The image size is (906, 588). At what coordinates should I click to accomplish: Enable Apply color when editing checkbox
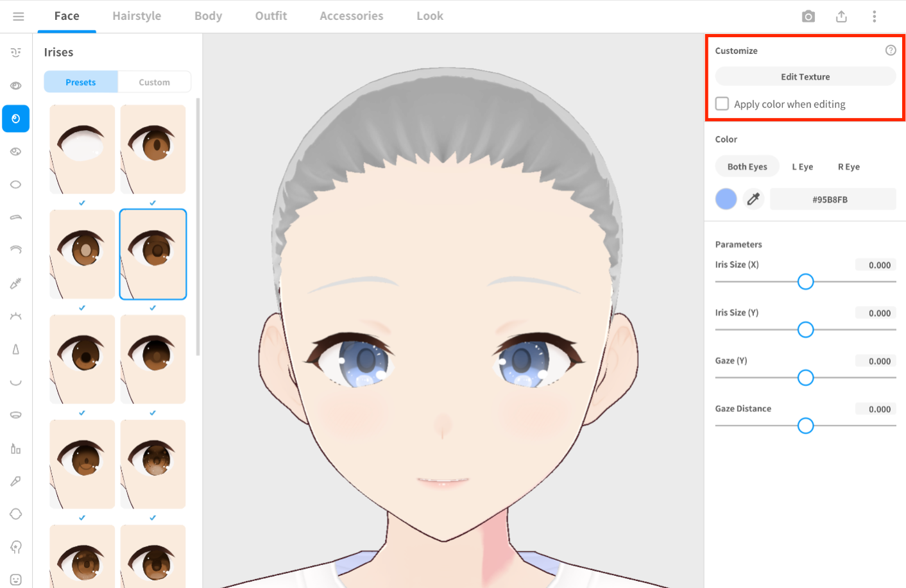click(722, 104)
